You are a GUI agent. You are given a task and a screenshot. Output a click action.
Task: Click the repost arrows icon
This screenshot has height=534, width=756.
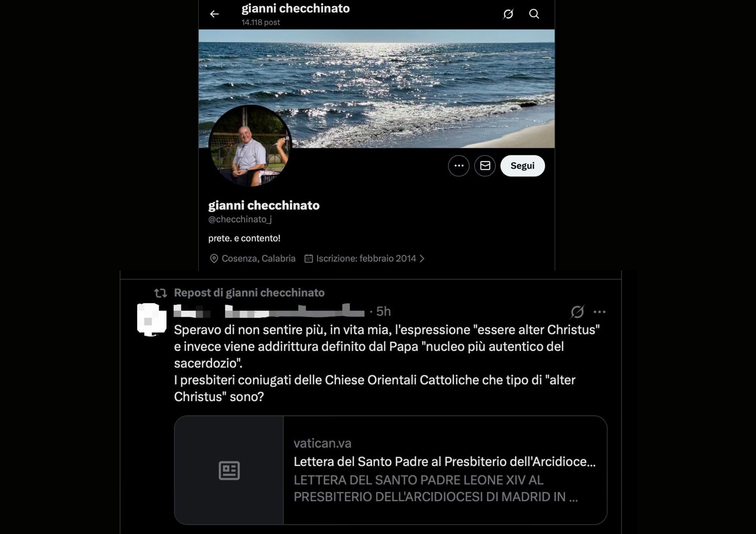pos(161,293)
